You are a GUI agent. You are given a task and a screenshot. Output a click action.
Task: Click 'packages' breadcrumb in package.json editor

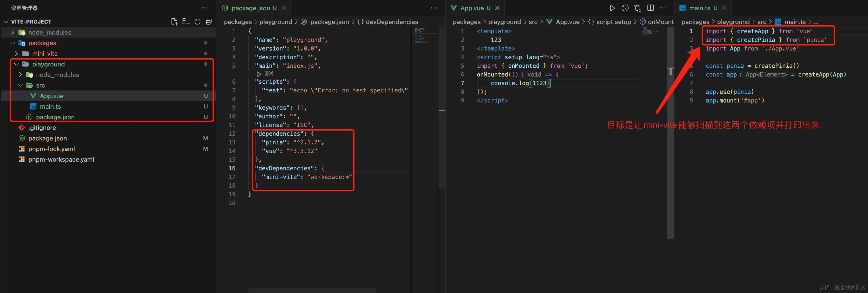[x=238, y=22]
